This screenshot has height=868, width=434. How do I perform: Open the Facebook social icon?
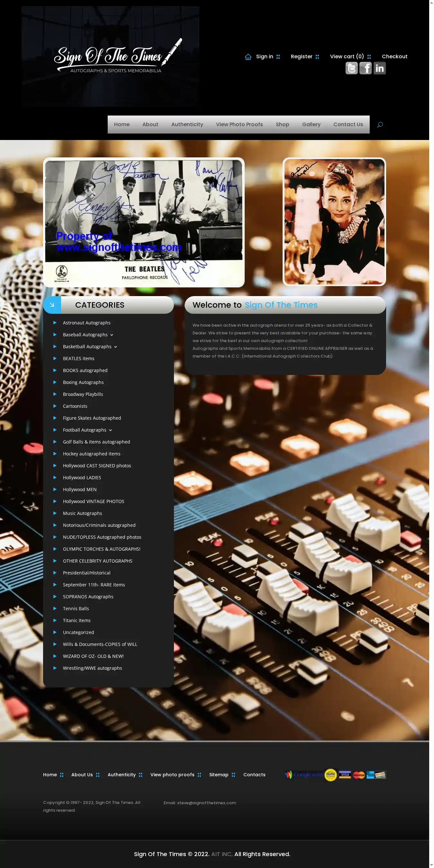tap(365, 69)
